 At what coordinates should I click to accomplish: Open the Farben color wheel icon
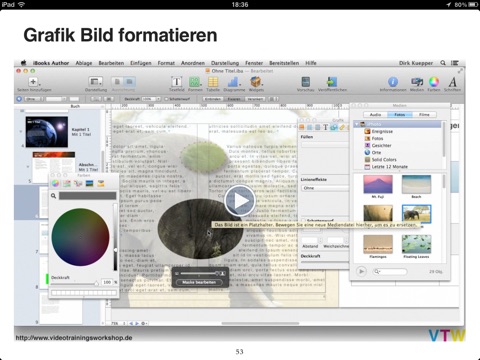pyautogui.click(x=434, y=82)
